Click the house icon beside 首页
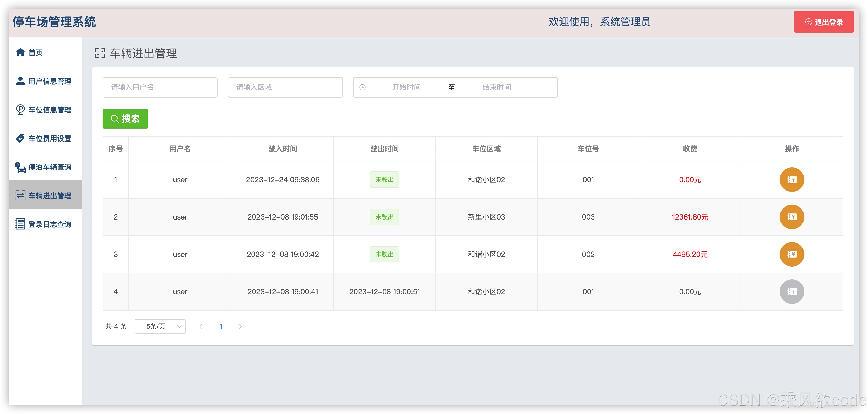The height and width of the screenshot is (414, 868). [20, 52]
